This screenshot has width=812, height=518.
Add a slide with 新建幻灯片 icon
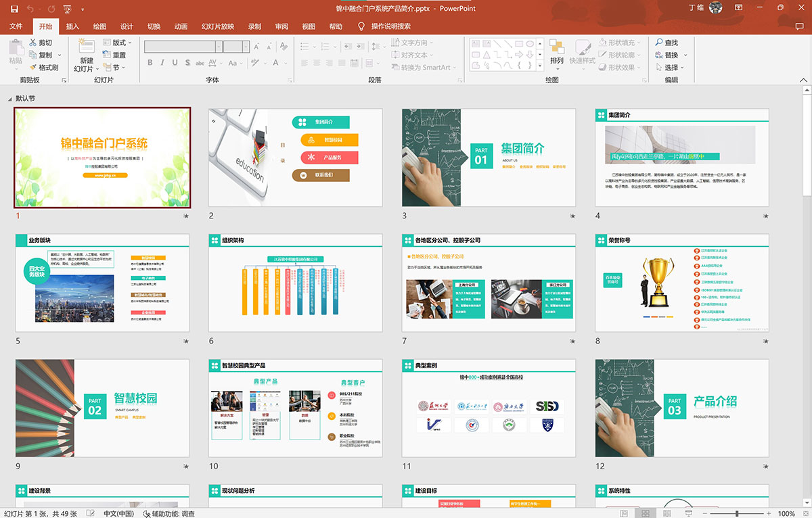click(x=86, y=47)
